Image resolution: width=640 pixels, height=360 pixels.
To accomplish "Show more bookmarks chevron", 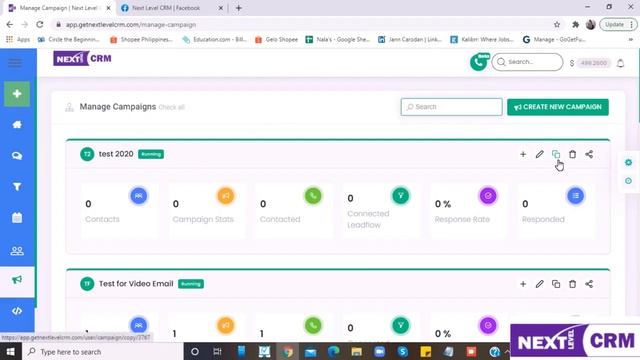I will [631, 40].
